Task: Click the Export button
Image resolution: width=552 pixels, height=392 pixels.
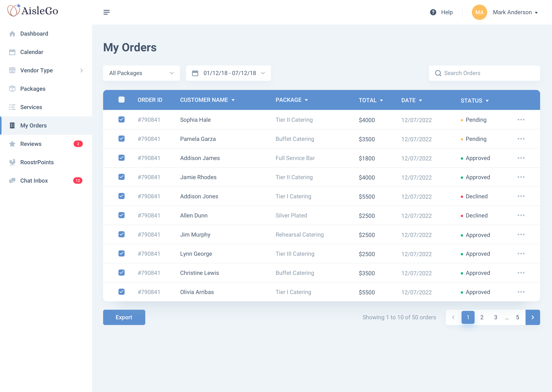Action: (x=124, y=317)
